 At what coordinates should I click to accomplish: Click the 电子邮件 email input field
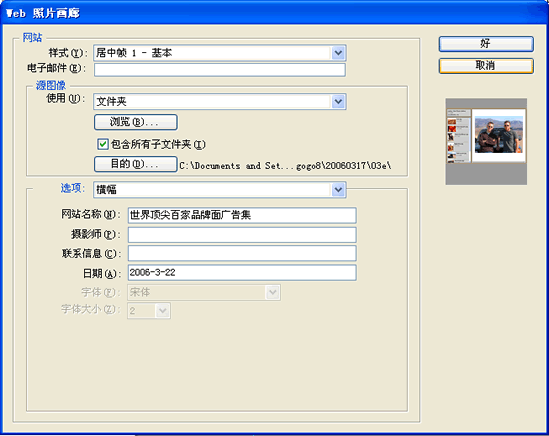click(x=220, y=70)
